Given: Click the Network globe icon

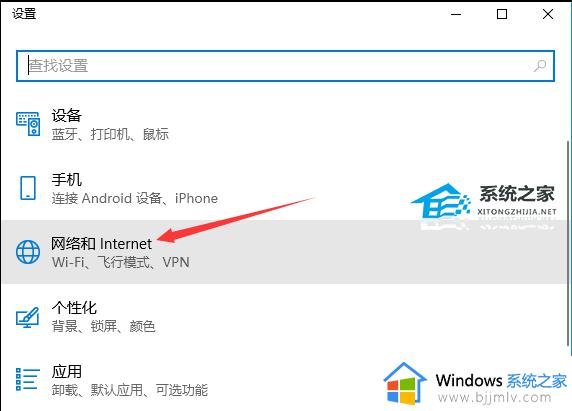Looking at the screenshot, I should coord(28,252).
